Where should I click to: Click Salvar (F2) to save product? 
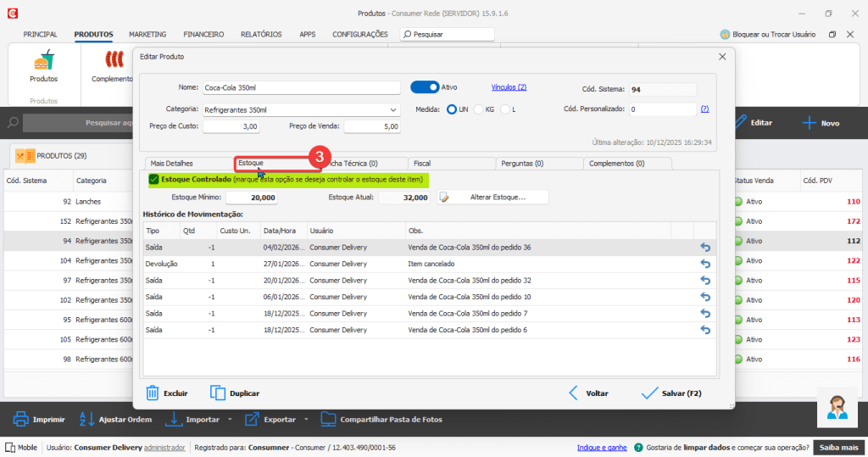tap(671, 393)
